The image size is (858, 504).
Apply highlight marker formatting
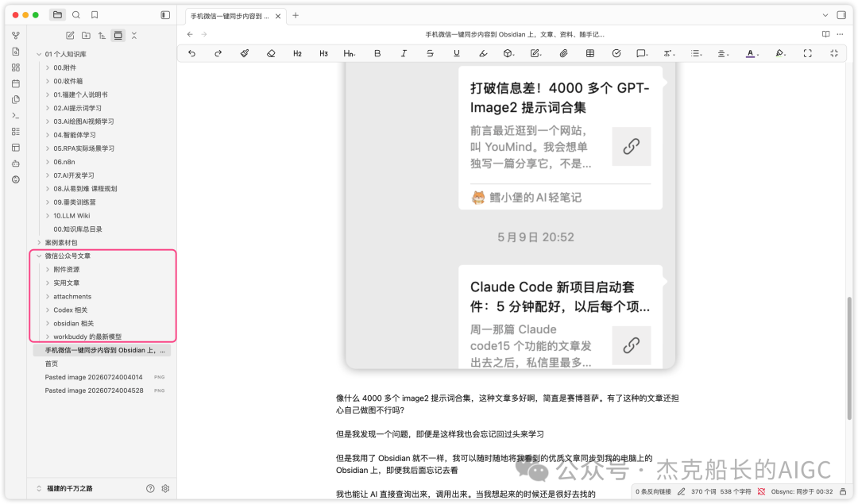[x=483, y=53]
